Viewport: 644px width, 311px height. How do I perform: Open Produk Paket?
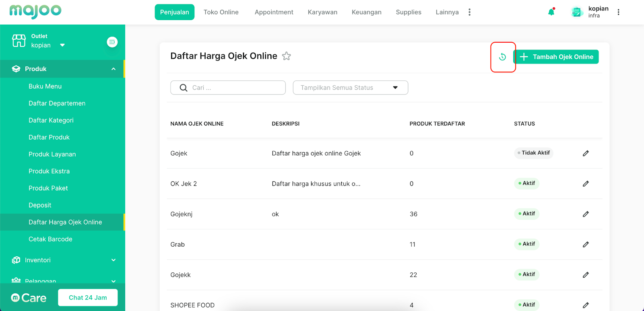click(x=48, y=188)
